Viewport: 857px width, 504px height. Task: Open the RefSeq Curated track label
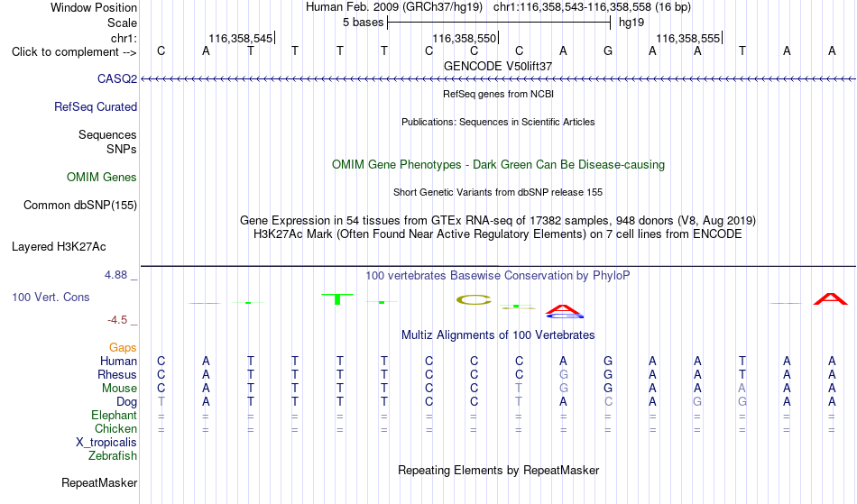coord(96,106)
